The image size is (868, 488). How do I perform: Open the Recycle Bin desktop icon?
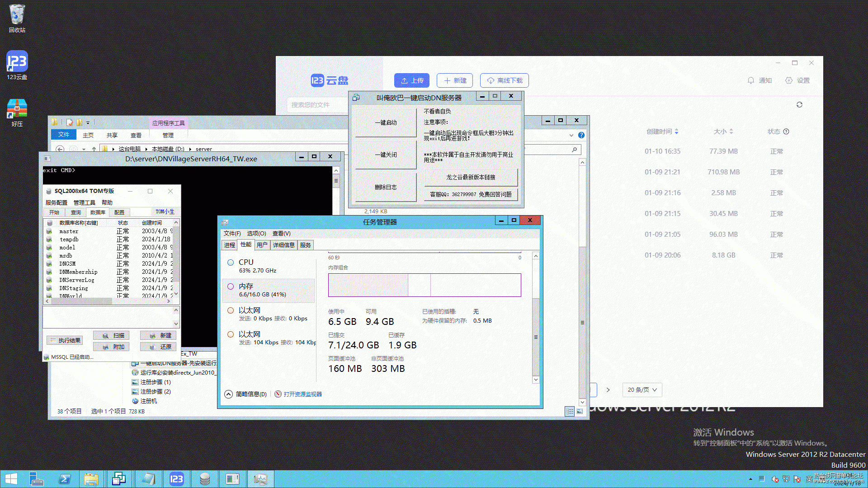point(17,19)
